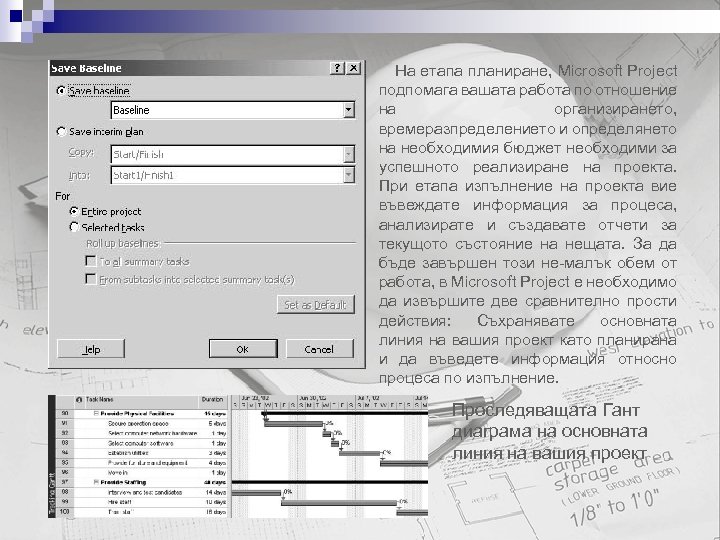Click the '10 days' duration cell

(215, 502)
